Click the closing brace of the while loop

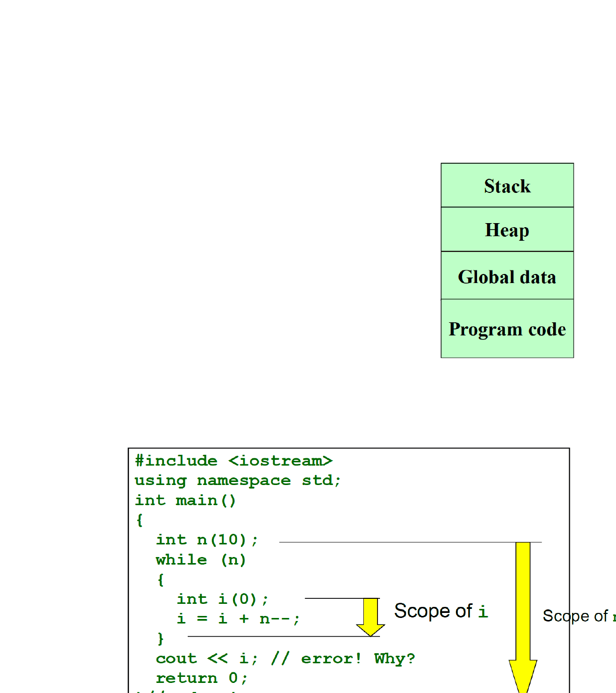161,639
